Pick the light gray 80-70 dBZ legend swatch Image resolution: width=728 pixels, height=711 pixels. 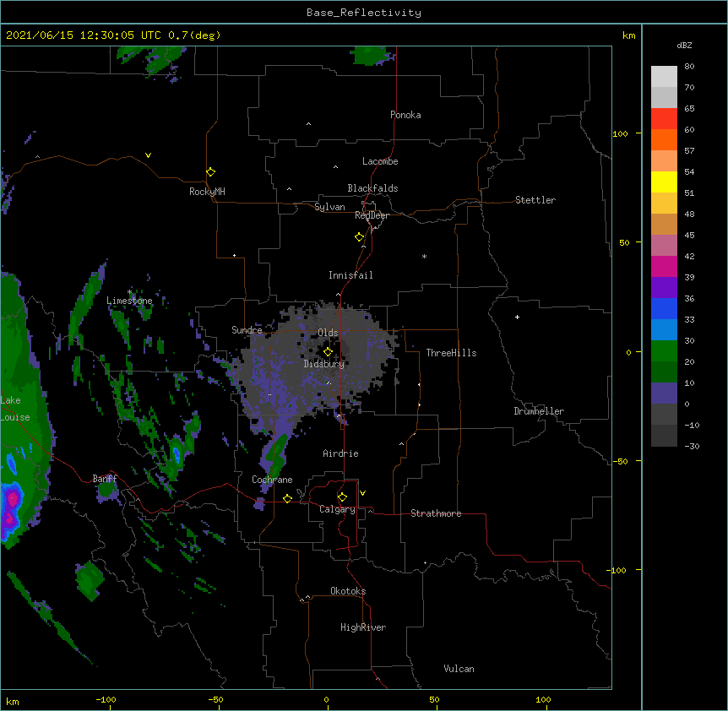[x=664, y=76]
